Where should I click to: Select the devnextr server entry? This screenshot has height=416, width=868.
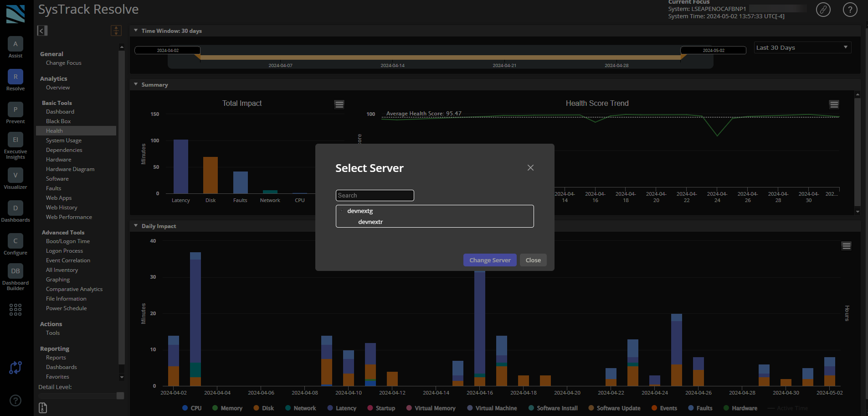click(370, 222)
